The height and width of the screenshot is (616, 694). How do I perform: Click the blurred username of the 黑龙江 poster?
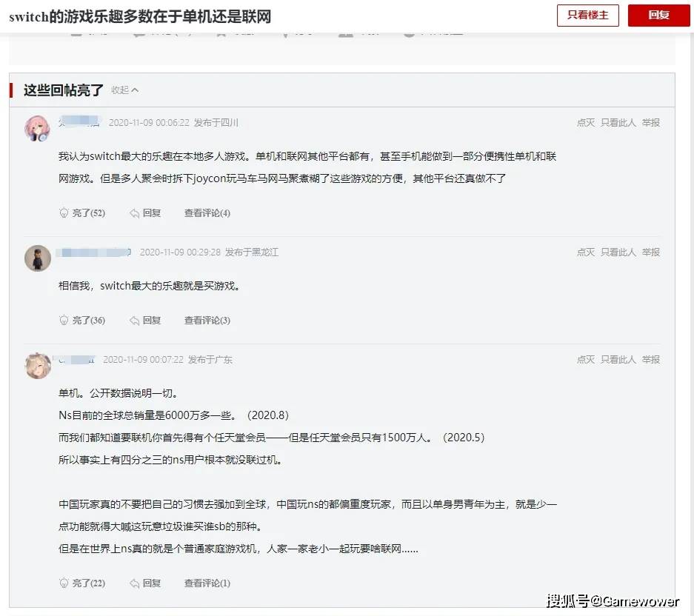click(94, 252)
